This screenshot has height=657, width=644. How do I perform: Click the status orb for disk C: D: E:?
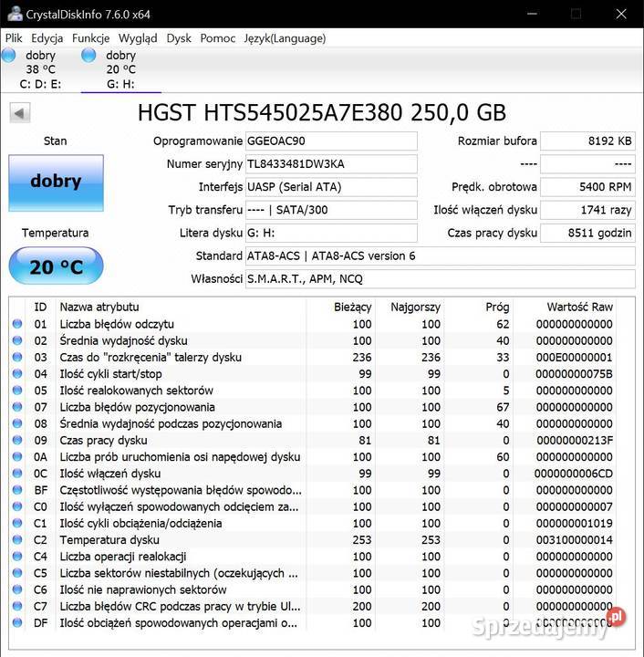click(x=9, y=55)
